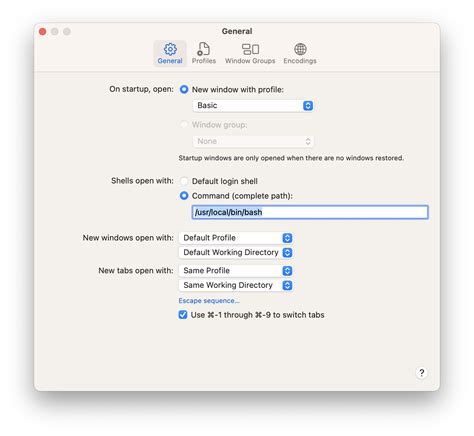The image size is (474, 436).
Task: Click the Basic profile popup arrows
Action: point(308,106)
